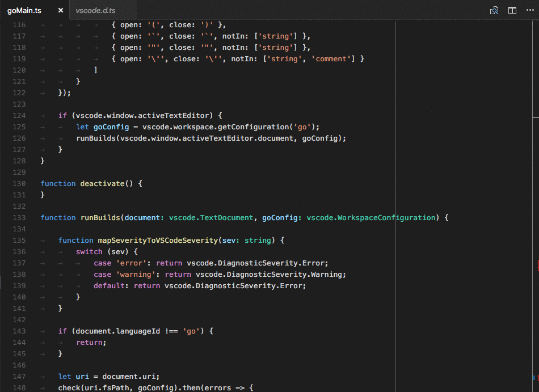Screen dimensions: 539x392
Task: Click the 'go' string on line 143
Action: 191,331
